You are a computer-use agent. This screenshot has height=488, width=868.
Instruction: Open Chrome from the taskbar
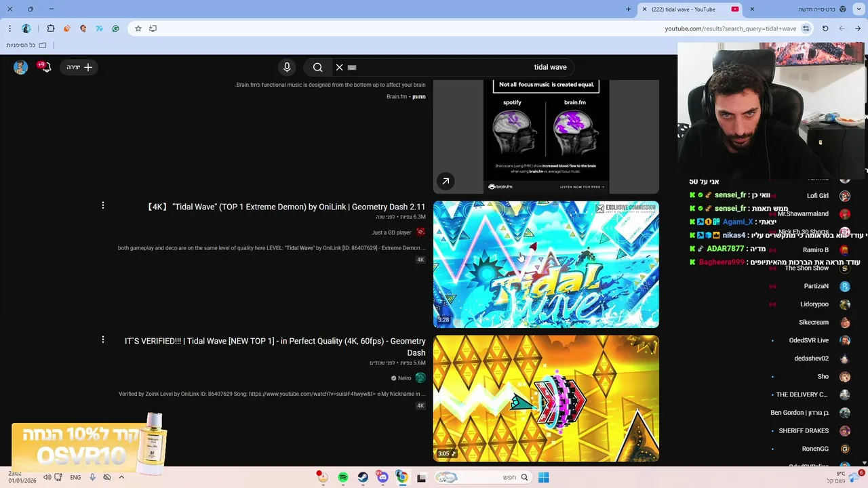coord(402,478)
